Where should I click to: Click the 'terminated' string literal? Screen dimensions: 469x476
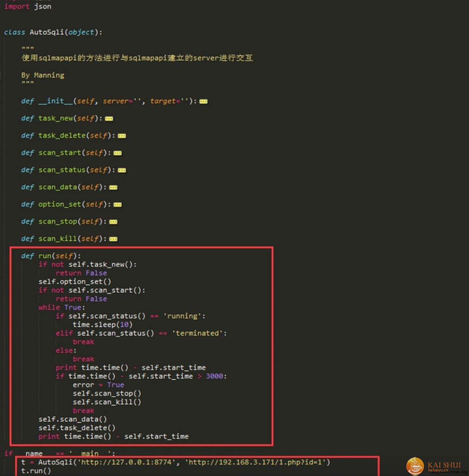[x=197, y=333]
